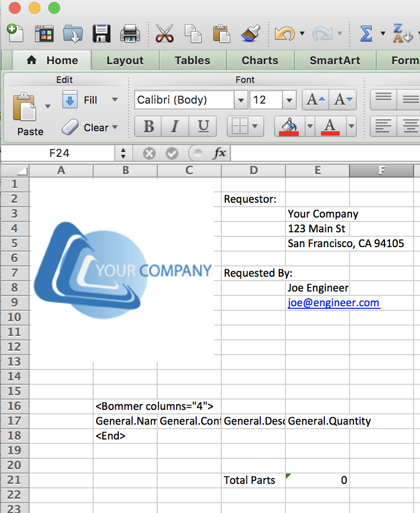This screenshot has width=420, height=513.
Task: Click the Format Painter brush icon
Action: click(x=250, y=34)
